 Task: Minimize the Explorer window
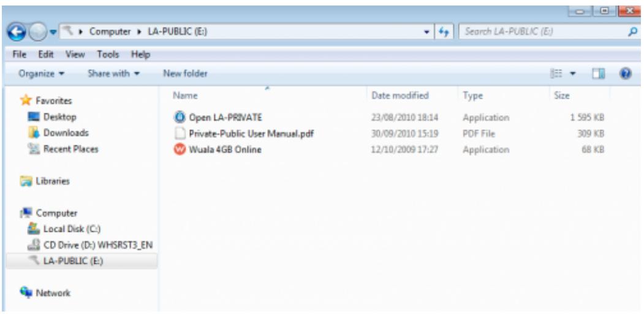coord(580,12)
